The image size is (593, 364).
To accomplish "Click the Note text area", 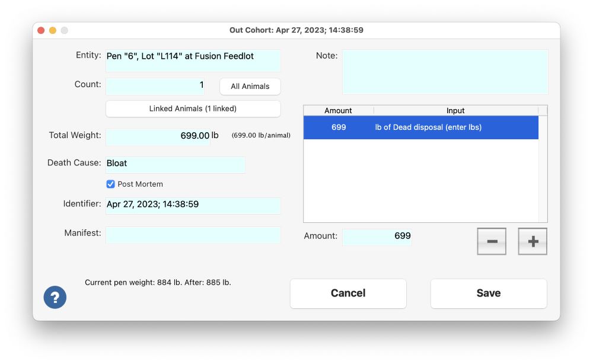I will pos(445,72).
